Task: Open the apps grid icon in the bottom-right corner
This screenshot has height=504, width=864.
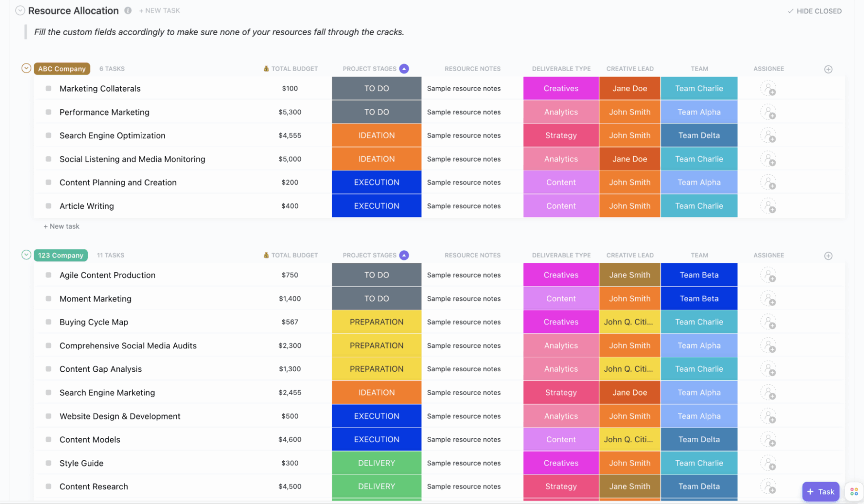Action: tap(854, 491)
